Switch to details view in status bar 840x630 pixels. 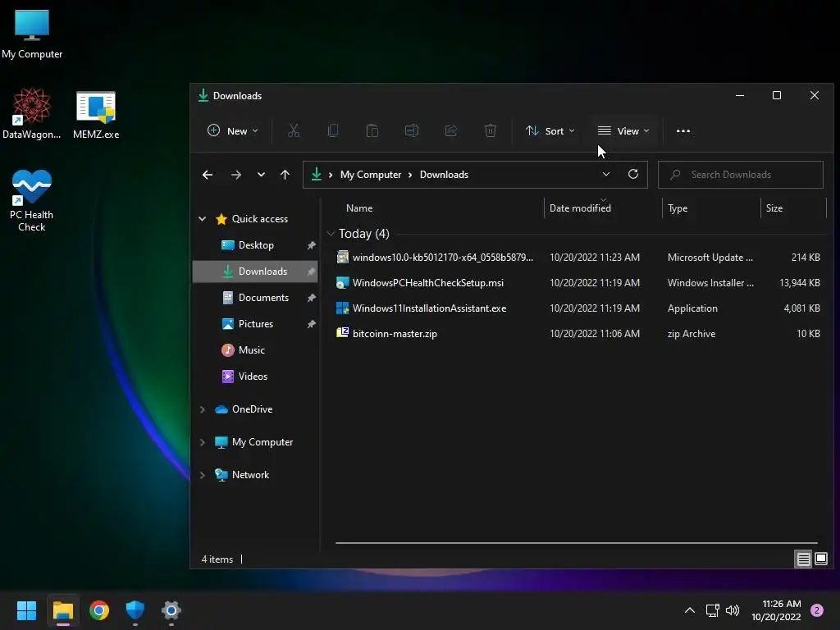pyautogui.click(x=803, y=559)
